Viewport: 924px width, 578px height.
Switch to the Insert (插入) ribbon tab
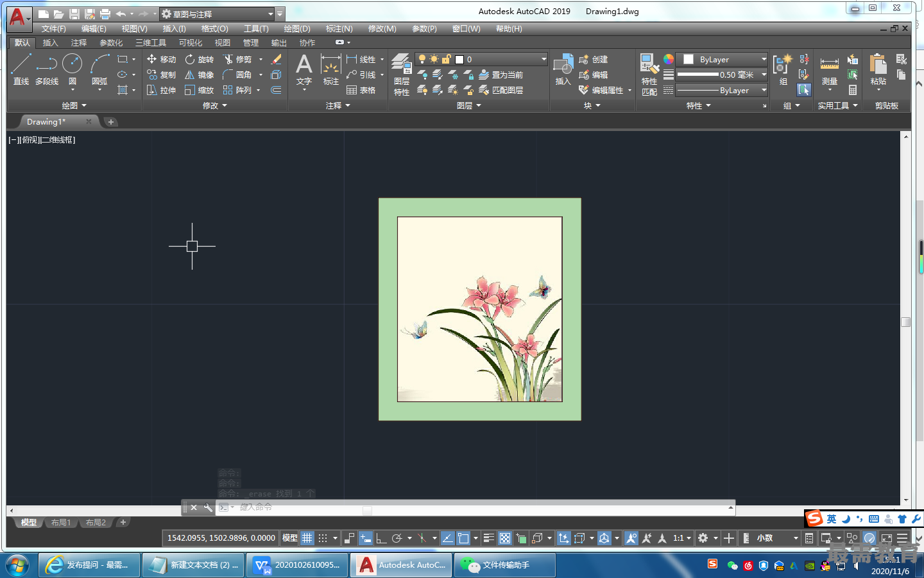pos(50,43)
